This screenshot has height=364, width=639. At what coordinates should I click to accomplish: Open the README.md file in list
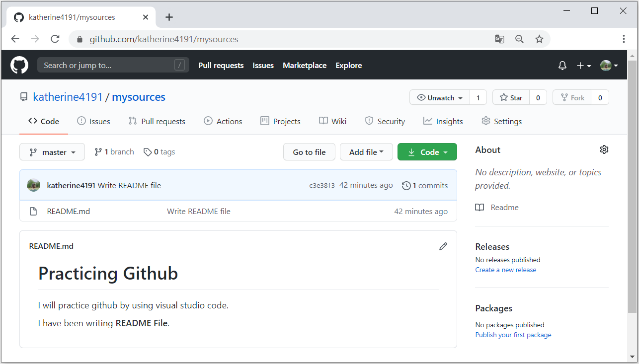[x=69, y=211]
